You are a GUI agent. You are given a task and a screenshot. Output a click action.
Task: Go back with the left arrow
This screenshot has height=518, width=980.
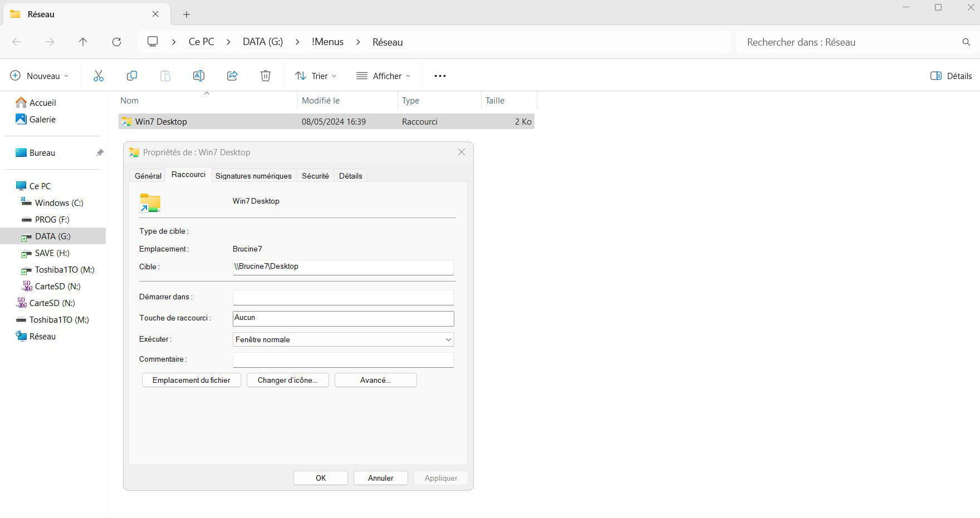pyautogui.click(x=17, y=42)
